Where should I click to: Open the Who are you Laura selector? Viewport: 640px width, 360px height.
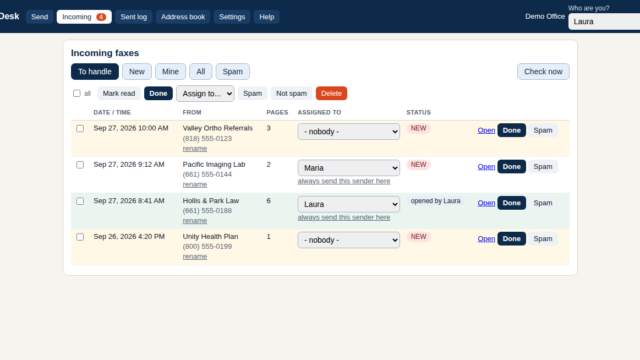tap(604, 22)
